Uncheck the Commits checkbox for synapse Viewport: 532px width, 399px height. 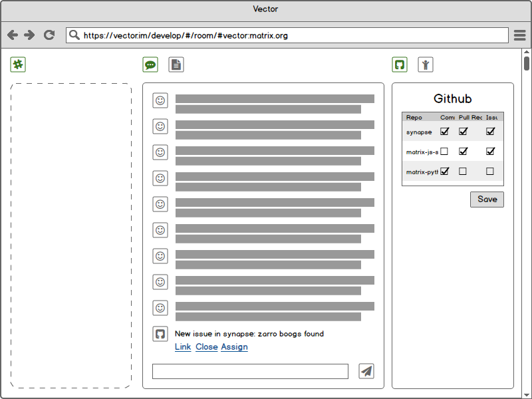[x=444, y=132]
